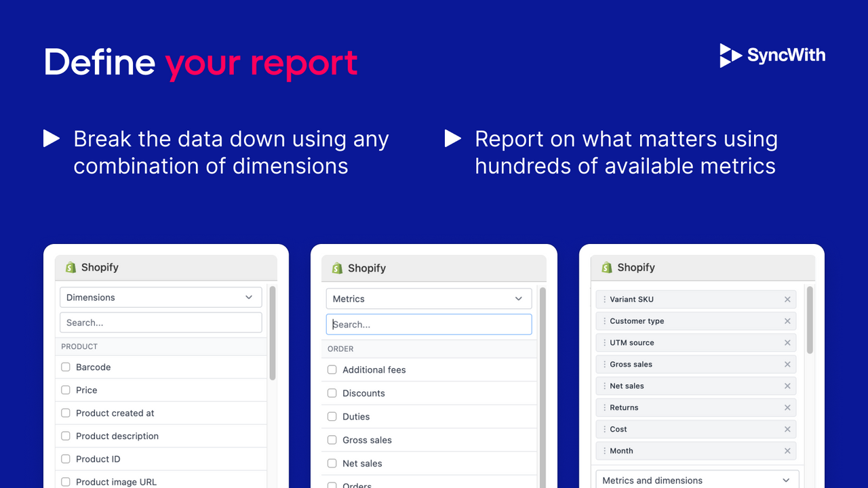The width and height of the screenshot is (868, 488).
Task: Tick the Product description checkbox
Action: [x=66, y=436]
